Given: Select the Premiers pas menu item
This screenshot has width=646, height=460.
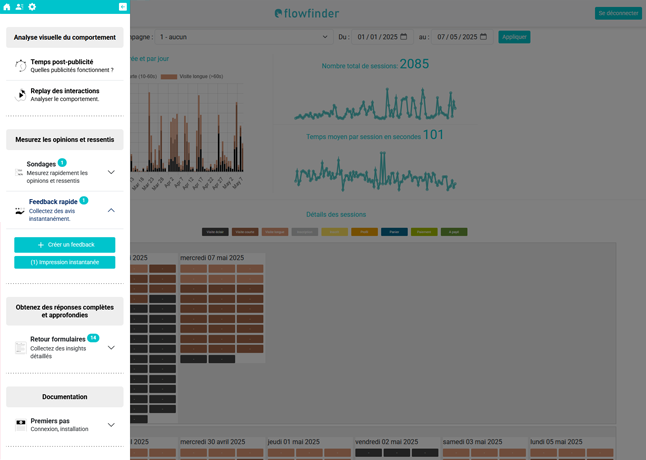Looking at the screenshot, I should [x=65, y=425].
